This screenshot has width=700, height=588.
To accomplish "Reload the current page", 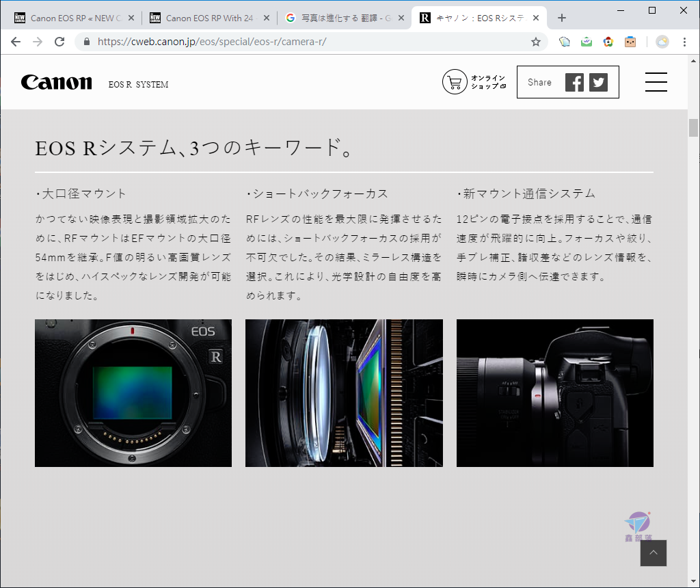I will 59,42.
